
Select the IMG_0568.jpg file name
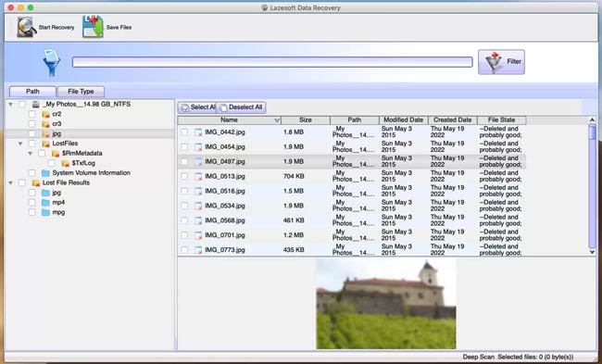tap(225, 220)
